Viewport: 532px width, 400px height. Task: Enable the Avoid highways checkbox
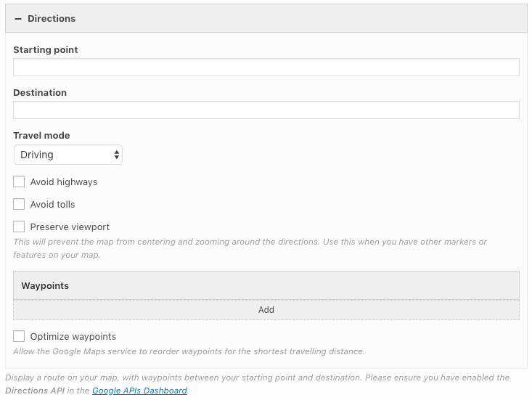(19, 181)
